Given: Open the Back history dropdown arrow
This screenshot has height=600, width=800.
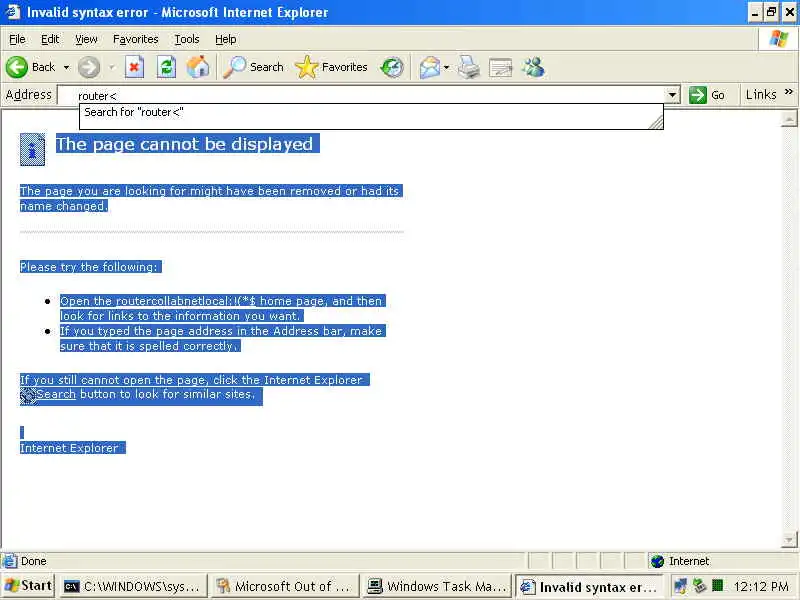Looking at the screenshot, I should click(x=66, y=67).
